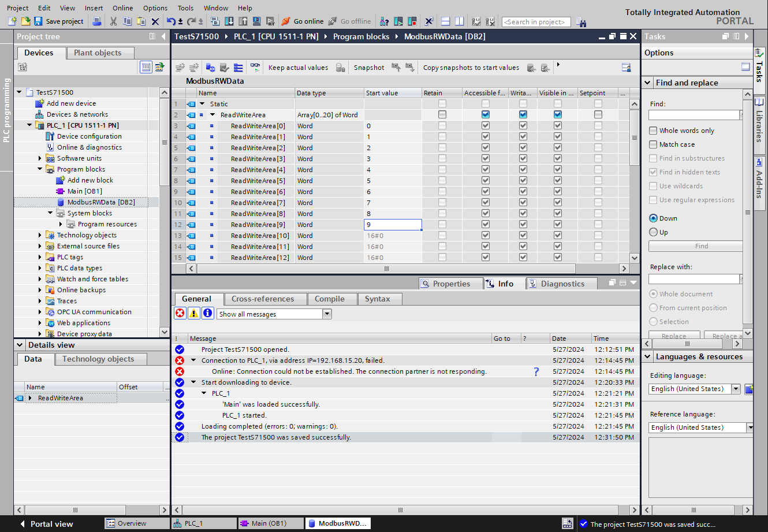The height and width of the screenshot is (532, 768).
Task: Expand the Technology objects tree node
Action: (x=40, y=235)
